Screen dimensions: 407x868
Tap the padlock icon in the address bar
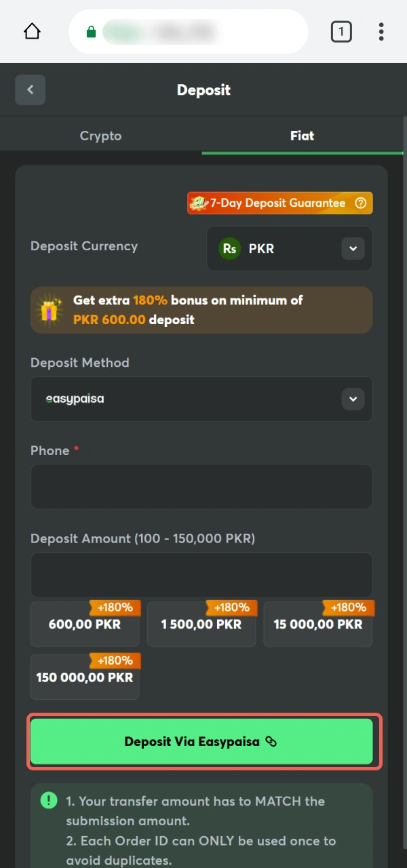pos(91,31)
